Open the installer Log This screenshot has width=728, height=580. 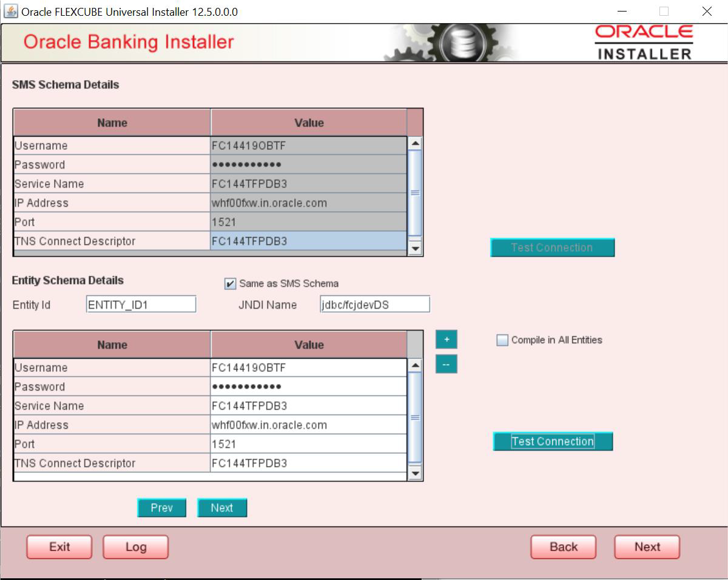tap(135, 546)
